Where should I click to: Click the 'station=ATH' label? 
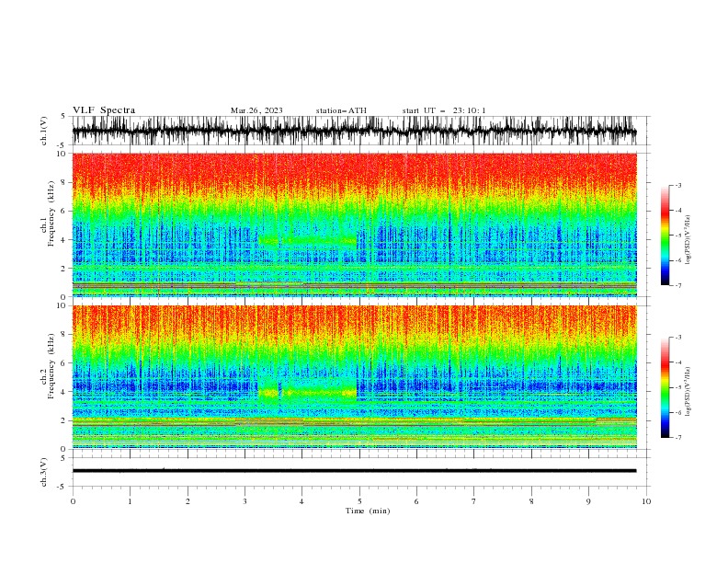coord(341,110)
